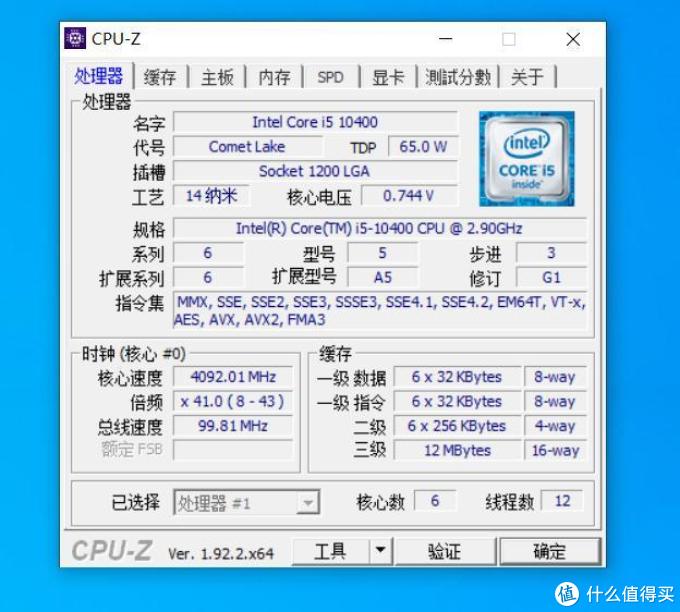Click the 核心速度 value field

(x=233, y=376)
